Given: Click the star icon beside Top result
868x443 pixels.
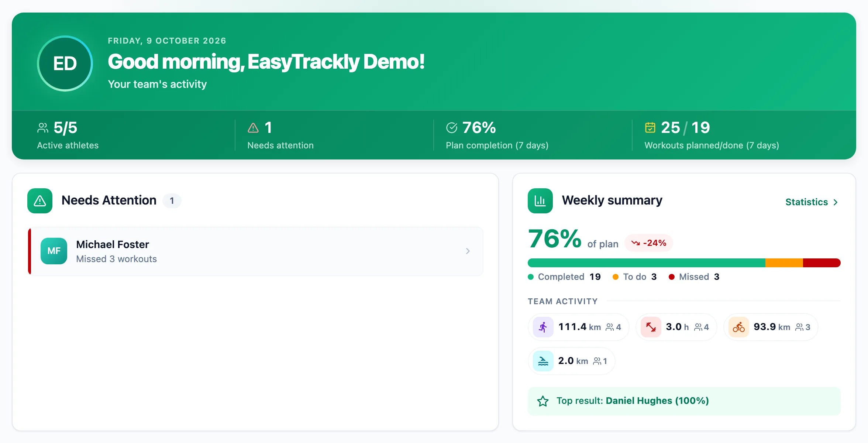Looking at the screenshot, I should tap(543, 401).
